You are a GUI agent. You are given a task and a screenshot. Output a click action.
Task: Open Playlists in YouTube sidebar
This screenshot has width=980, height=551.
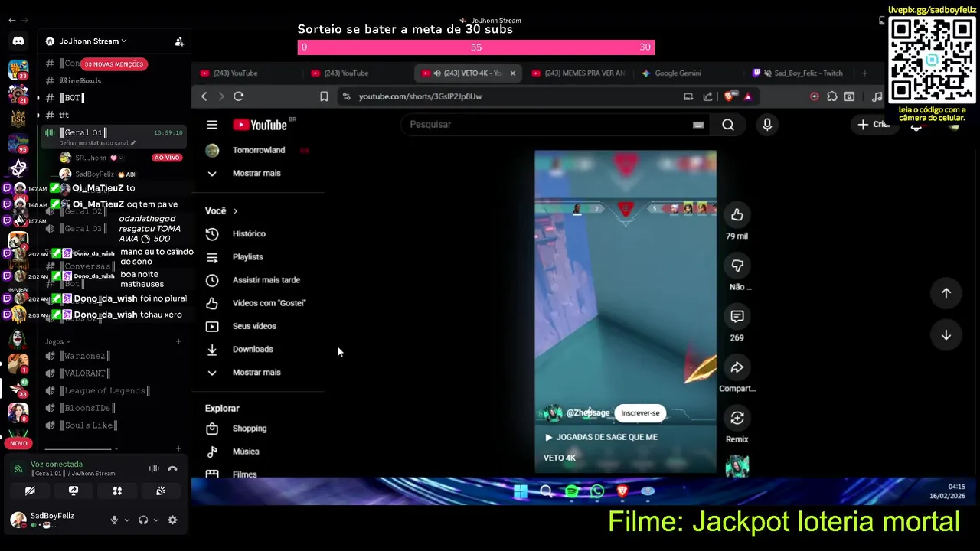coord(247,257)
